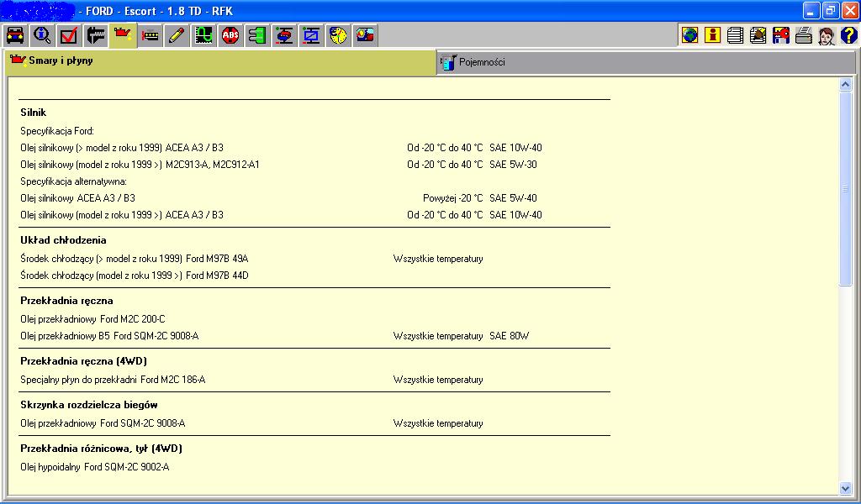Click the floppy disk with key icon
The height and width of the screenshot is (504, 861).
780,35
